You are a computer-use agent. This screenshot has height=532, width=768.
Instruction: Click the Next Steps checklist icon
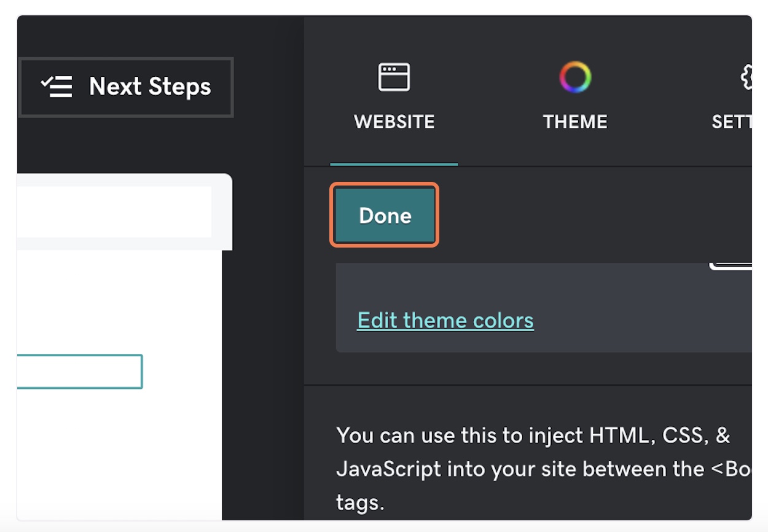click(57, 87)
